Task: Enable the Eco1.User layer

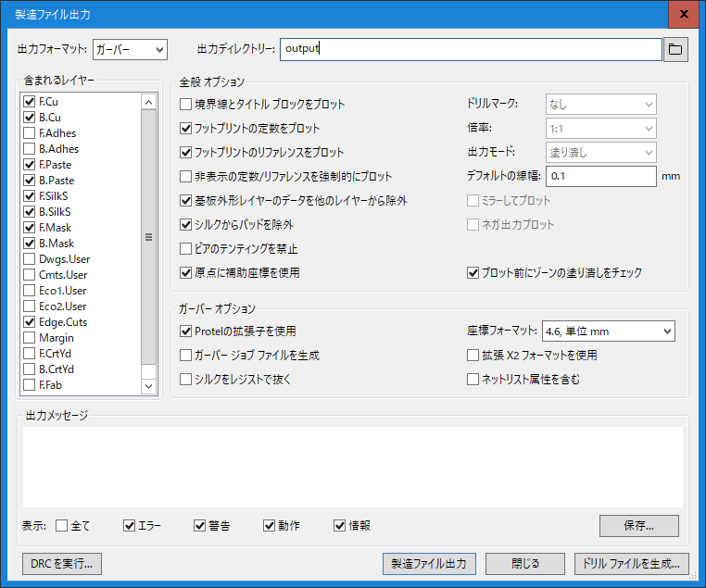Action: (30, 291)
